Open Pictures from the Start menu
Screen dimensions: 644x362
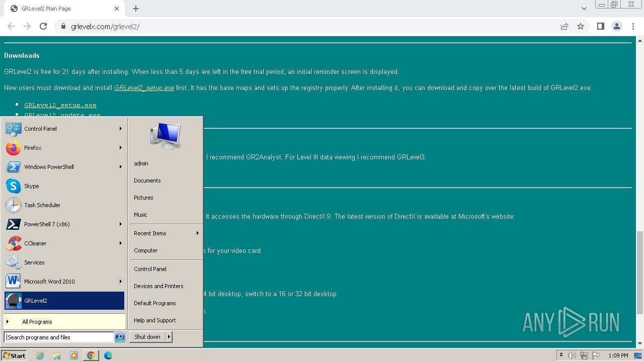click(x=143, y=198)
